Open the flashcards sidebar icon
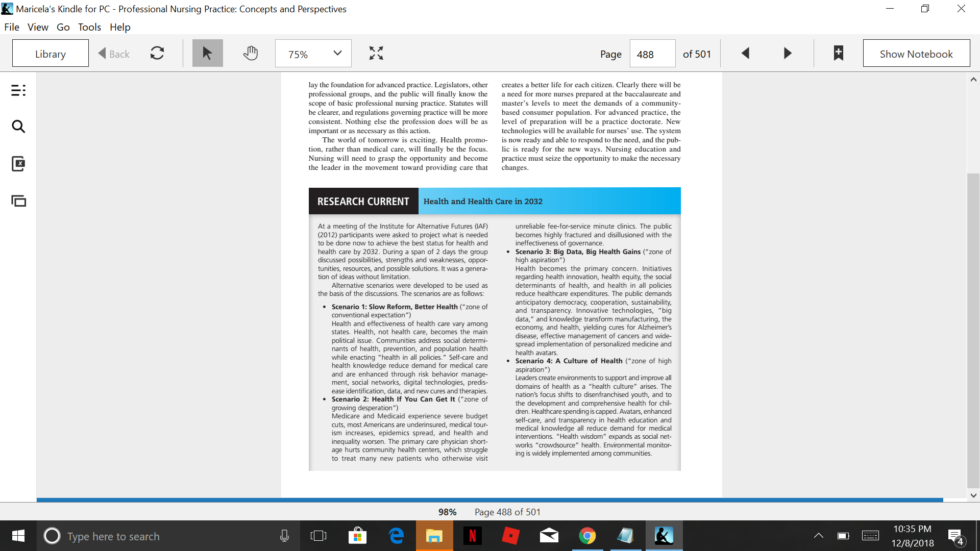 click(18, 201)
